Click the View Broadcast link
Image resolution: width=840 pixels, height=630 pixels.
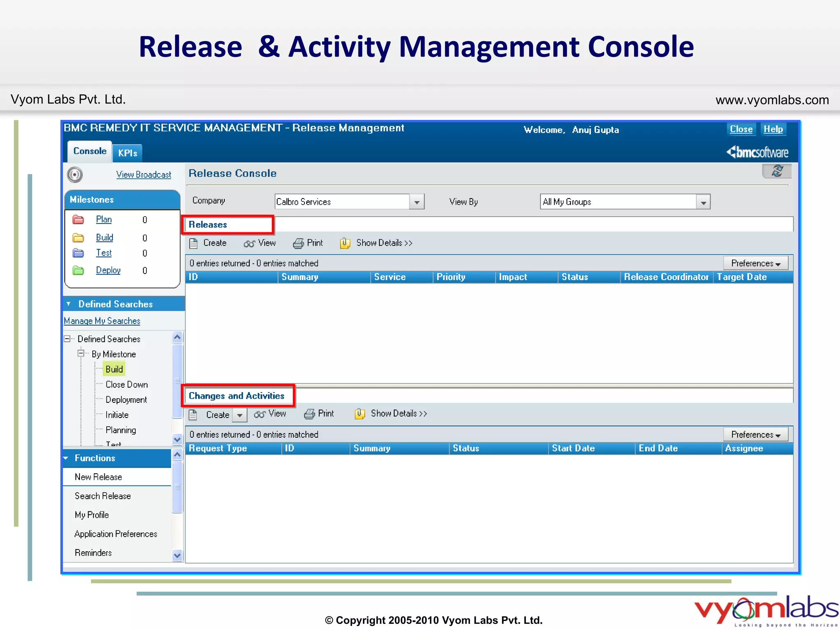(144, 175)
